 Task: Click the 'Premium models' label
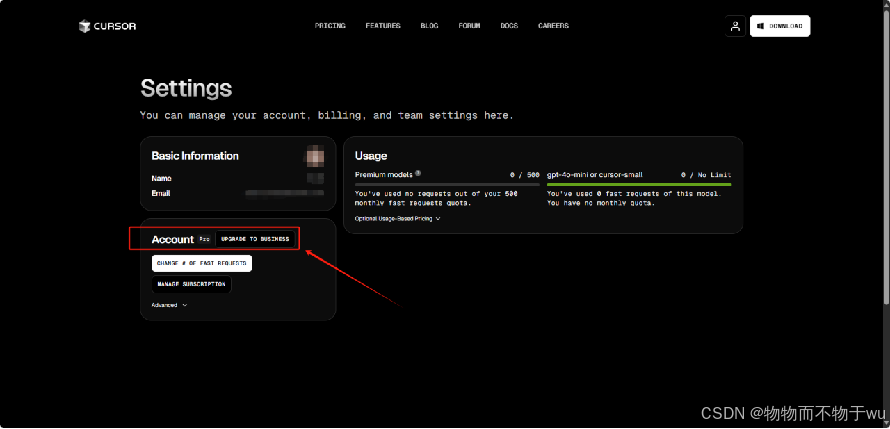[x=384, y=175]
